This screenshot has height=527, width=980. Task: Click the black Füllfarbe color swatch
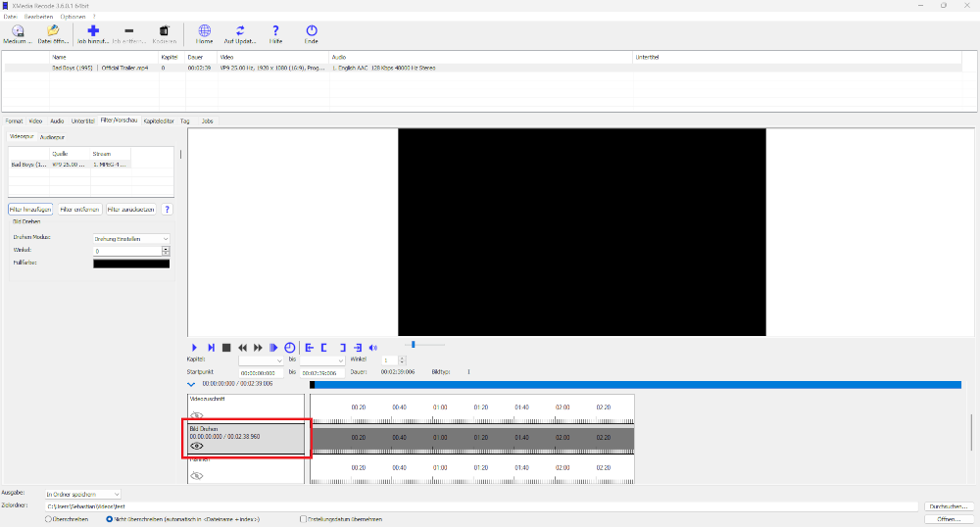(131, 263)
